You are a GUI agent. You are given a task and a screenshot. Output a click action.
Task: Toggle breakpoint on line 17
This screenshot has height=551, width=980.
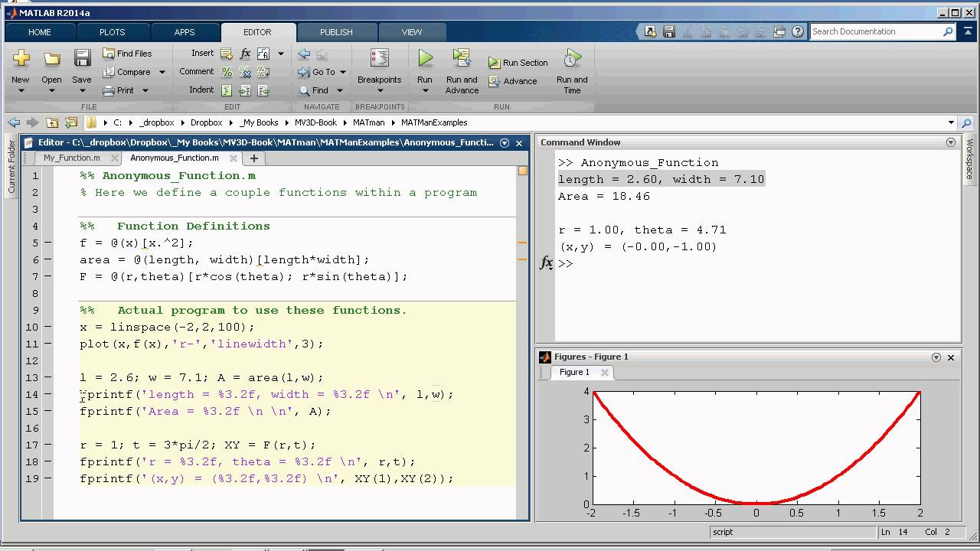click(x=47, y=445)
